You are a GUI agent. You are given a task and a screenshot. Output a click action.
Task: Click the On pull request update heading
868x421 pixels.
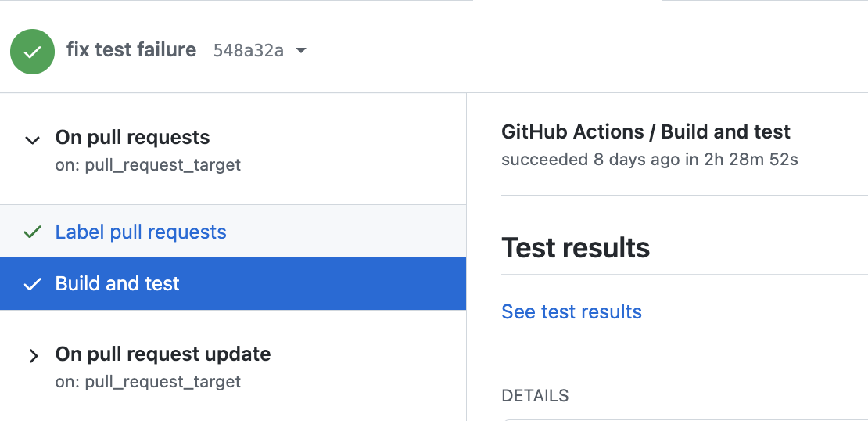coord(163,354)
